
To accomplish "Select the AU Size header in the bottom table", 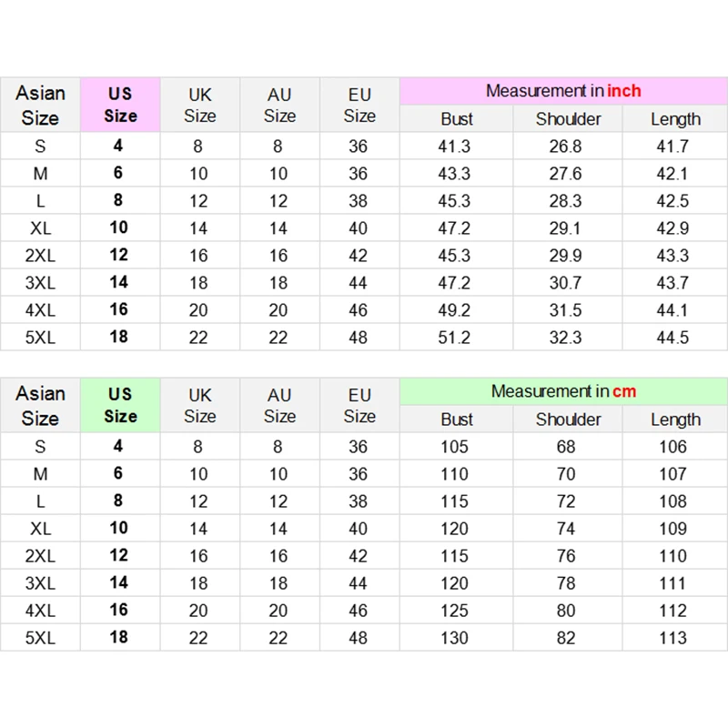I will pos(279,406).
